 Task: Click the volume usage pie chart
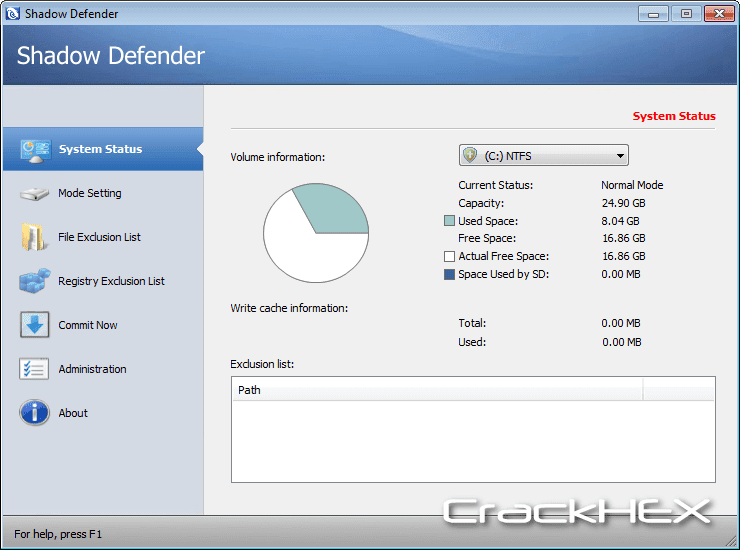pos(316,233)
